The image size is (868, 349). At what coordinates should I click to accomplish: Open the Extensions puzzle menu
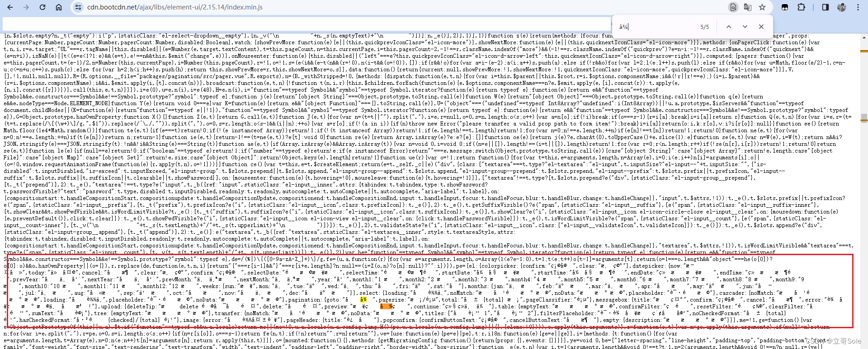(801, 7)
